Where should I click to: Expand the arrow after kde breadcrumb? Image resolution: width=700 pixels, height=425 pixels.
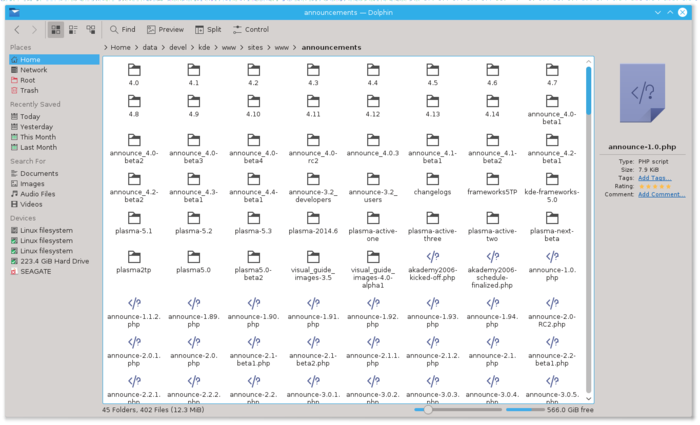216,47
